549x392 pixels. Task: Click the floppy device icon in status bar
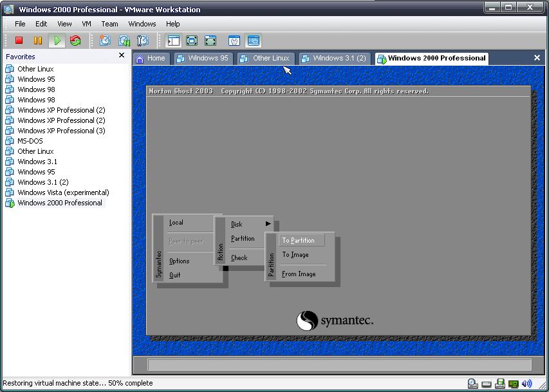(x=500, y=384)
